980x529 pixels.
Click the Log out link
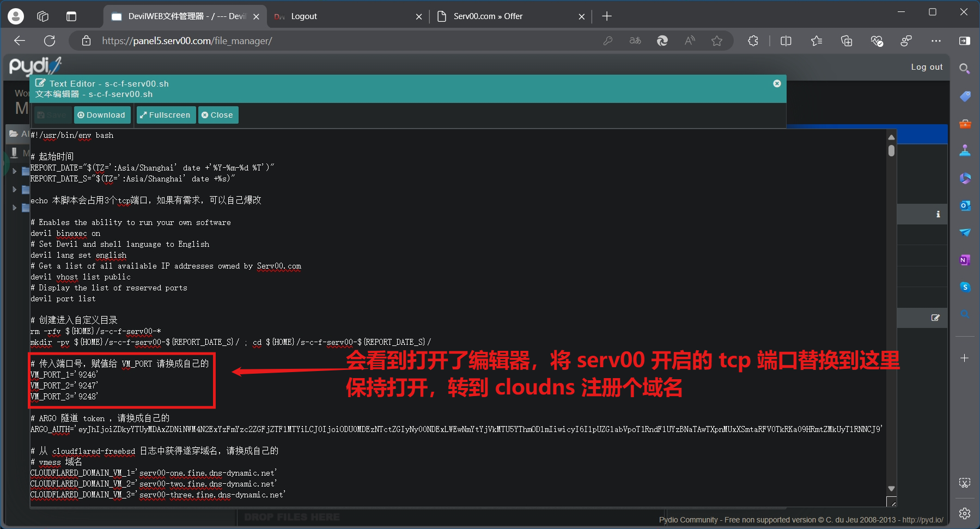tap(927, 67)
